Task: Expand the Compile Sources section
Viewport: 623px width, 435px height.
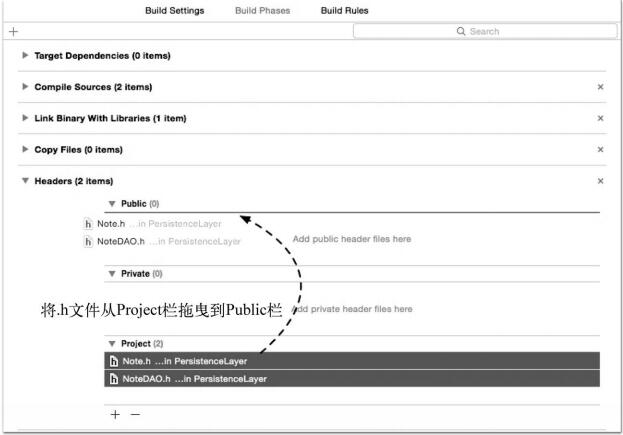Action: click(25, 87)
